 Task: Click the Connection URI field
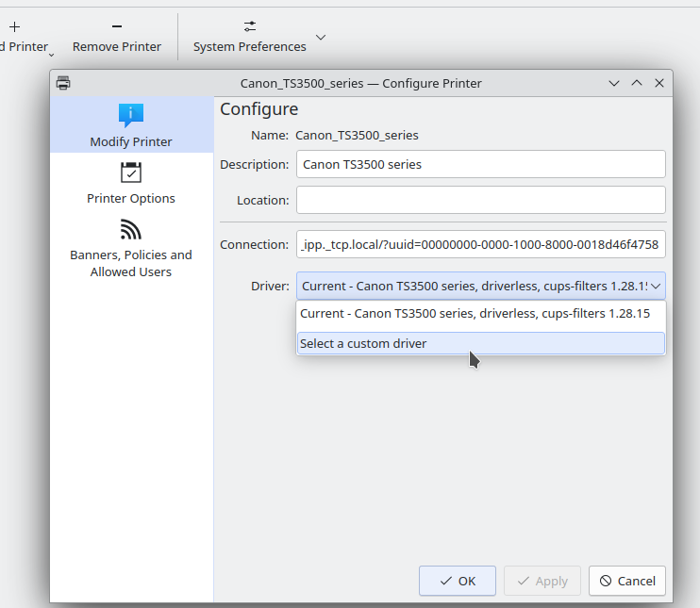(x=480, y=244)
